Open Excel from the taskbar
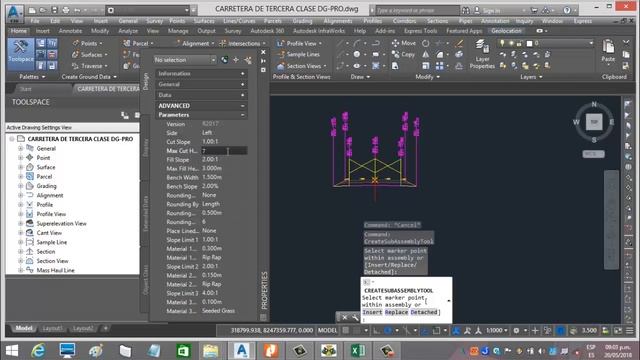 (358, 351)
